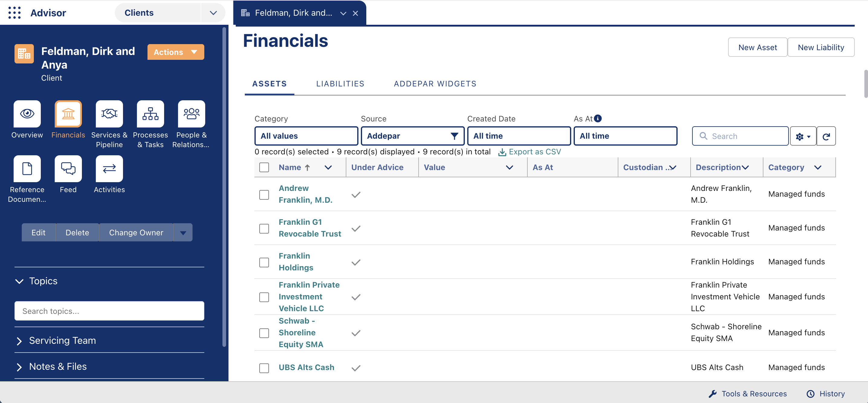Open the Feed chat bubbles icon
The height and width of the screenshot is (403, 868).
(x=68, y=169)
